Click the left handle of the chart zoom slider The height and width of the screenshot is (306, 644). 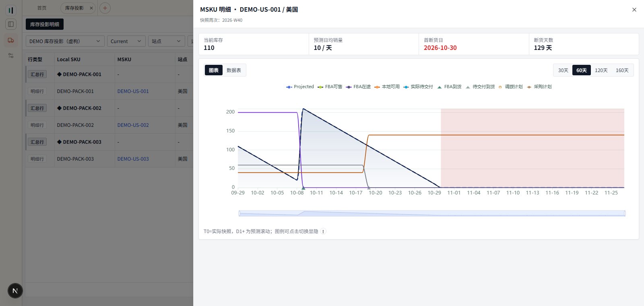[x=239, y=213]
